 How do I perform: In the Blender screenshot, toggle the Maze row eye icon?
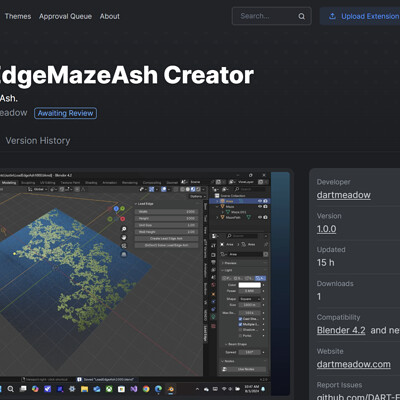[260, 207]
